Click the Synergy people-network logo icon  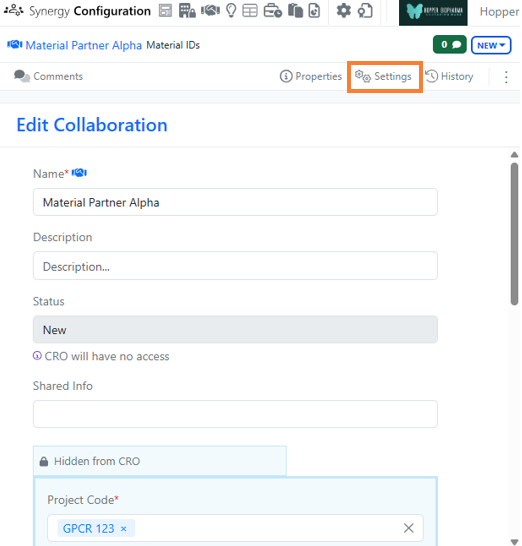(14, 11)
